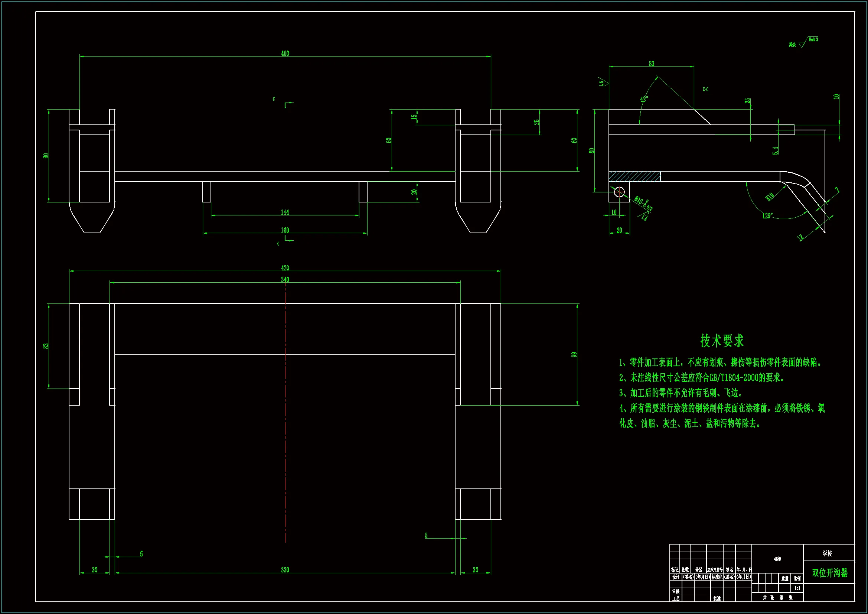
Task: Select the 330 dimension at bottom
Action: tap(285, 569)
